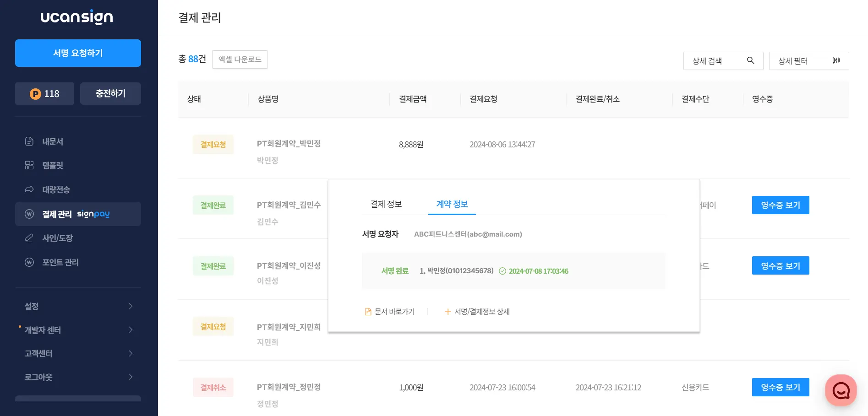Click requester ABC피트니스센터(abc@mail.com)
Viewport: 868px width, 416px height.
[468, 234]
